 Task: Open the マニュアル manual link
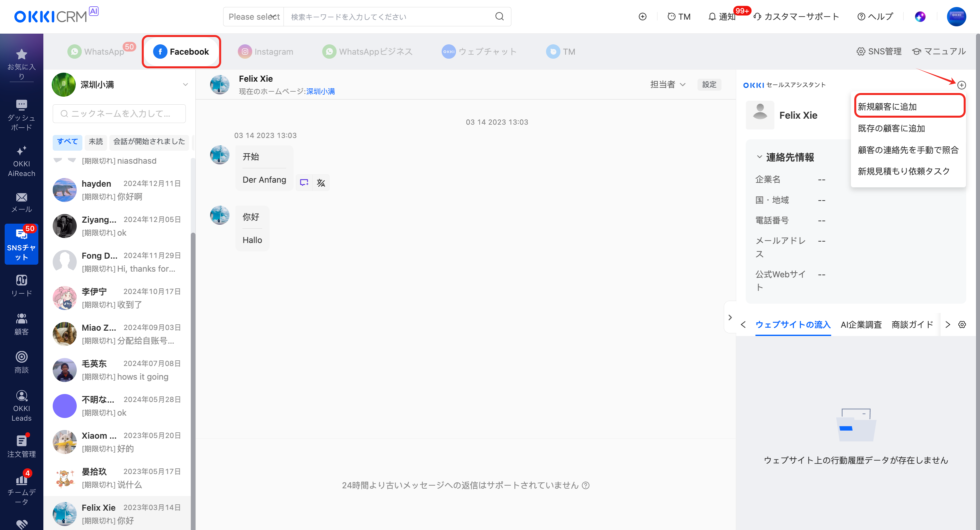click(x=939, y=51)
